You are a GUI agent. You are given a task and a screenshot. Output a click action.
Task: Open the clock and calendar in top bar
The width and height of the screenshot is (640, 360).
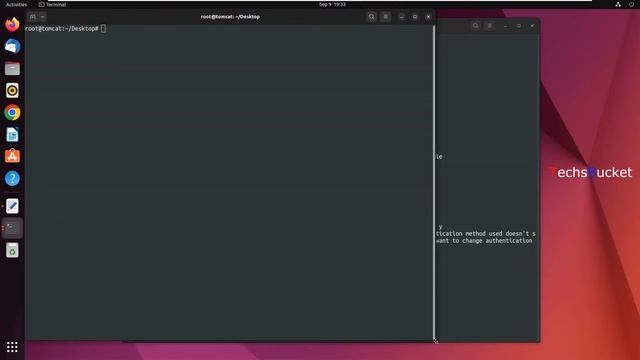tap(332, 4)
